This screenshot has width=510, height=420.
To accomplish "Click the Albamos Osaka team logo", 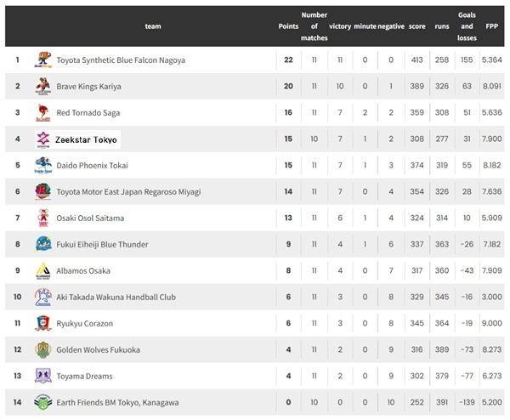I will [43, 270].
